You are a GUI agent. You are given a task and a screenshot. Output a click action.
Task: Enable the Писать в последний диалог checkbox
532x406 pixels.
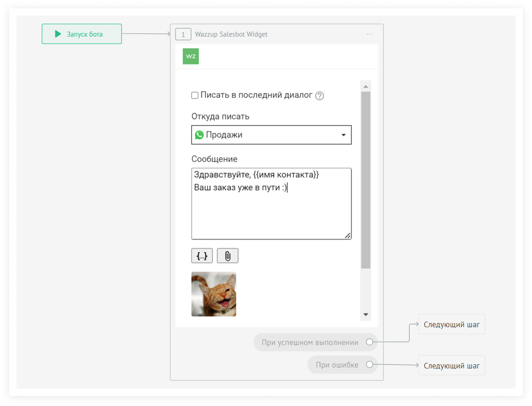coord(195,95)
